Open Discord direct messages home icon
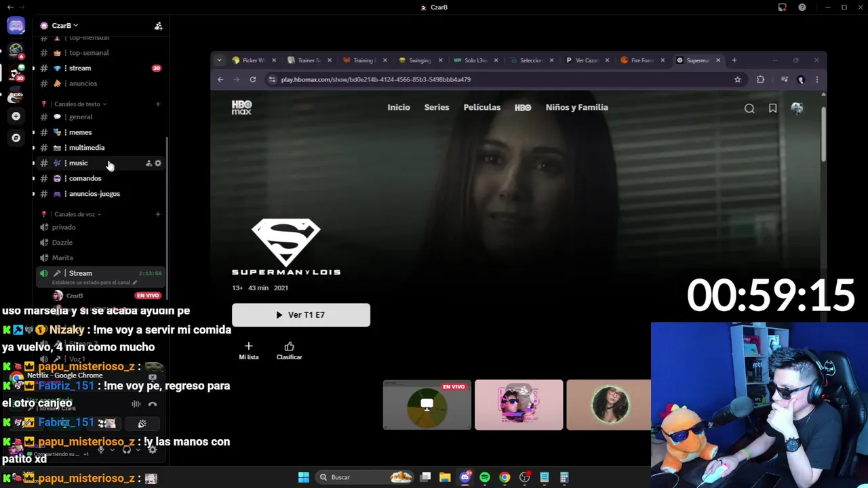This screenshot has width=868, height=488. pyautogui.click(x=16, y=26)
